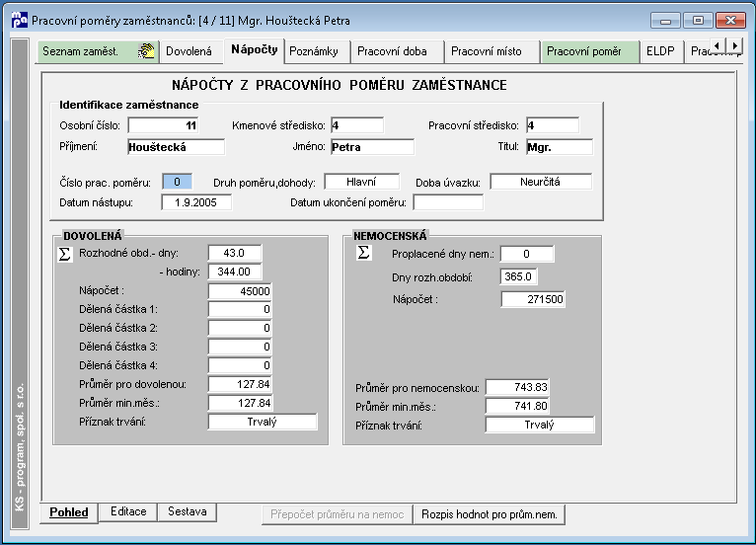This screenshot has width=756, height=545.
Task: Click the Rozhodné obd. dny field 43.0
Action: click(235, 253)
